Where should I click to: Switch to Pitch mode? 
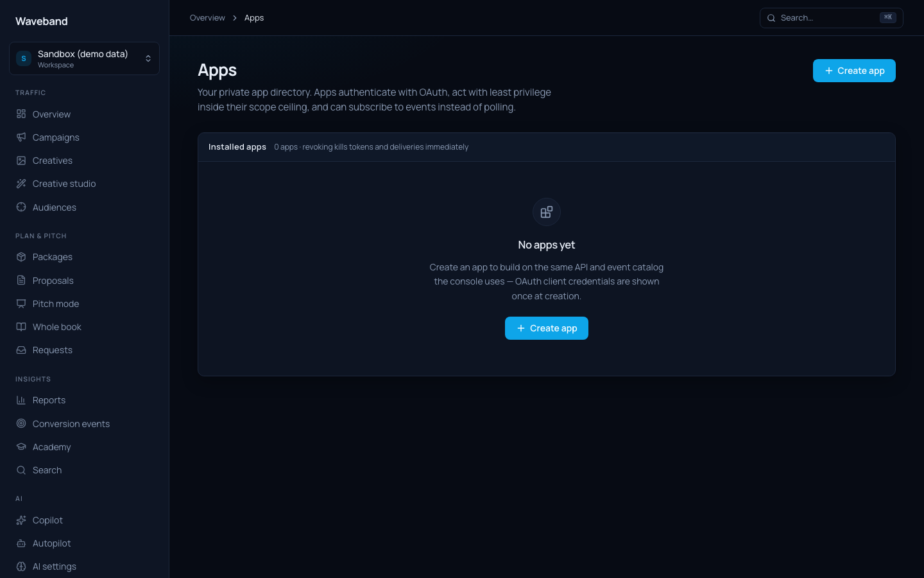coord(84,304)
